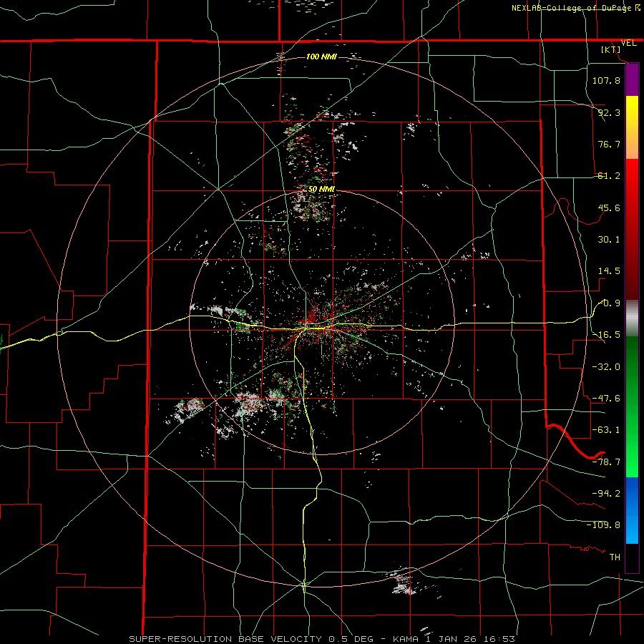
Task: Click the 45.6 velocity scale value
Action: pyautogui.click(x=609, y=208)
